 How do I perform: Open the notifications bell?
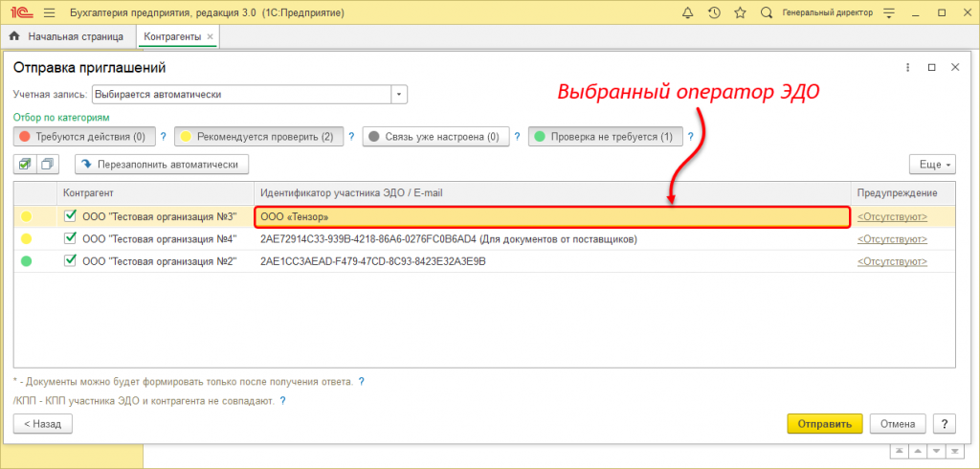pyautogui.click(x=688, y=12)
